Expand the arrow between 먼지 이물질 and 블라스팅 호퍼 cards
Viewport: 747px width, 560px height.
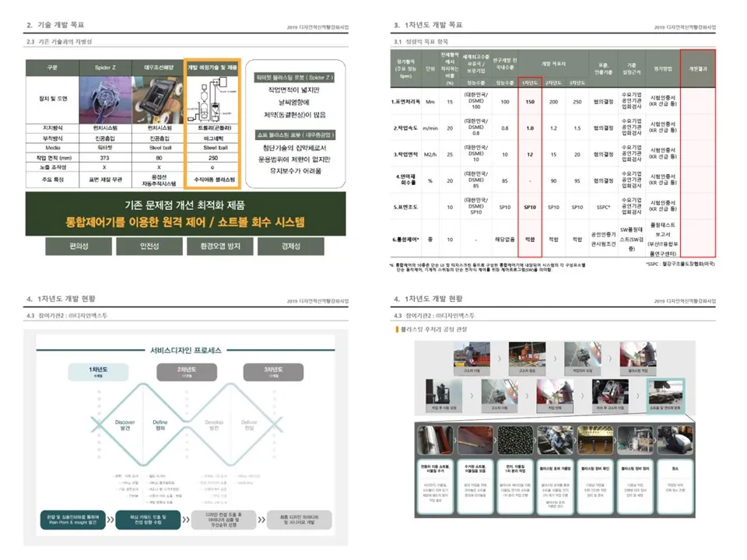[x=536, y=439]
